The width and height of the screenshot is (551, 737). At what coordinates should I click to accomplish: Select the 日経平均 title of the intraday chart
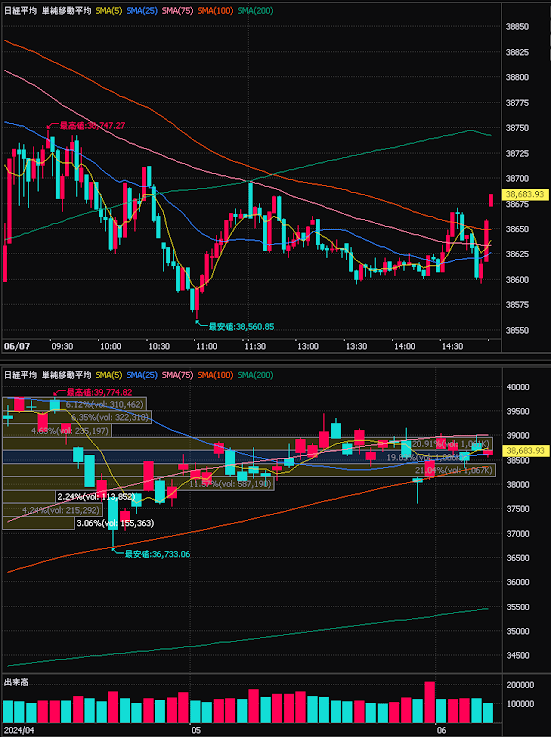20,10
